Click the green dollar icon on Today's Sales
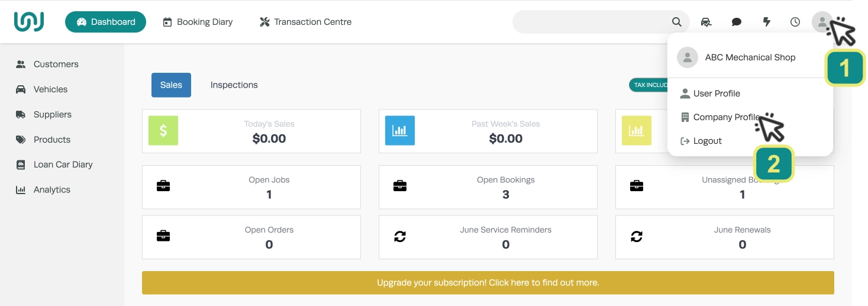 coord(163,131)
